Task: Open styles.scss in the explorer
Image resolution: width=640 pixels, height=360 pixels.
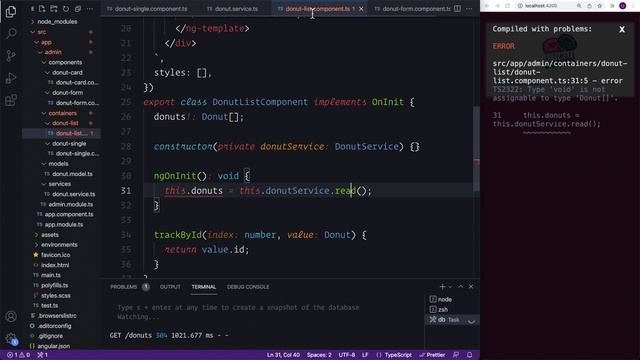Action: point(56,296)
